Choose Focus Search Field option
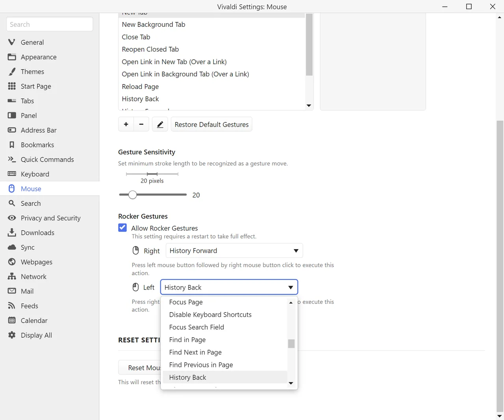 [x=225, y=327]
